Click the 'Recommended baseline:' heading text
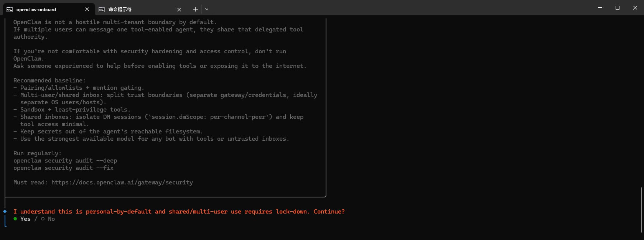The image size is (644, 240). [49, 81]
